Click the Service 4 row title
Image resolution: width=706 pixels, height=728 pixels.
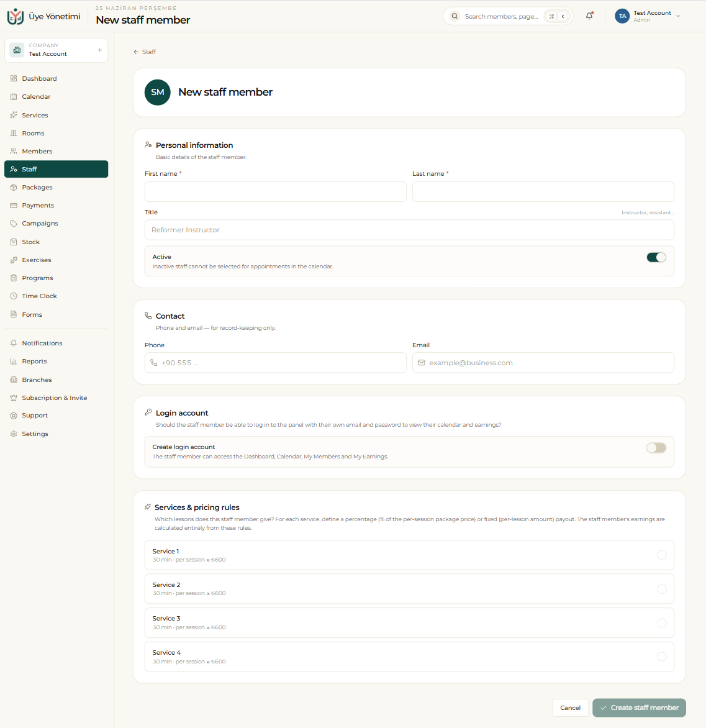pyautogui.click(x=166, y=652)
